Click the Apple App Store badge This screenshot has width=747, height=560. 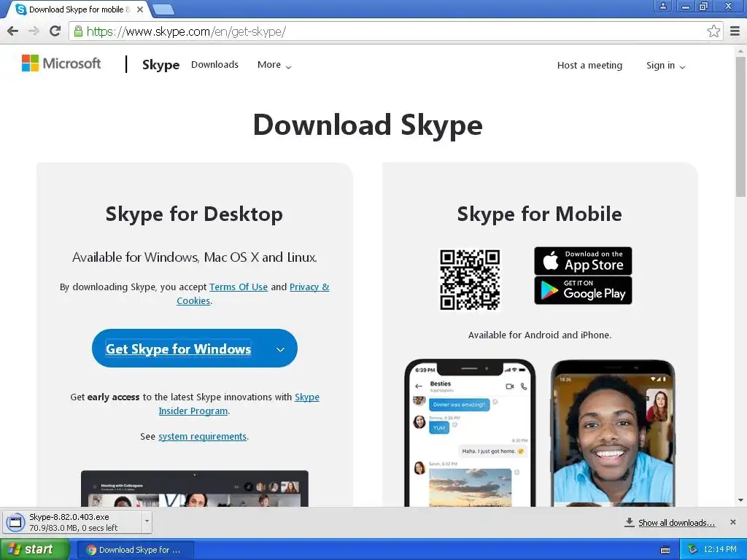(x=583, y=260)
